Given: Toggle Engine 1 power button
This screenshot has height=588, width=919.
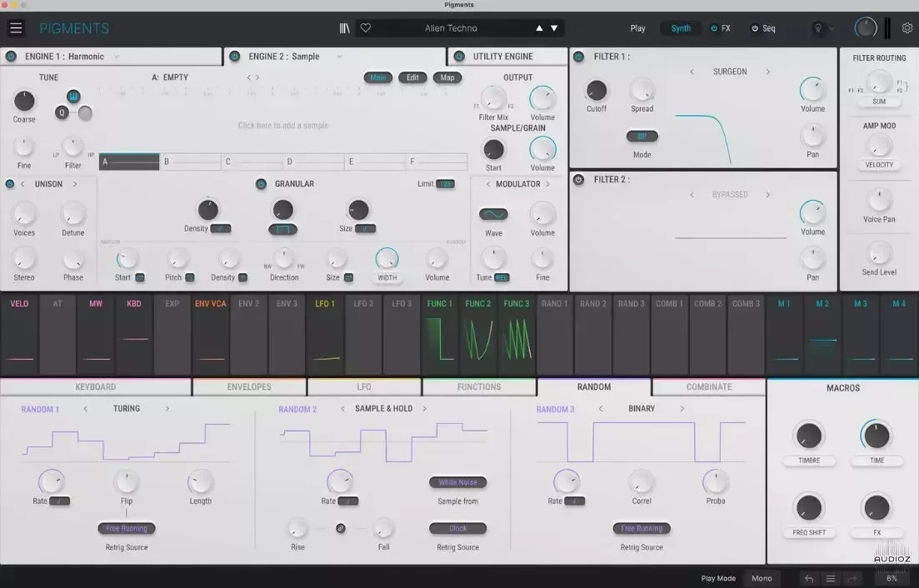Looking at the screenshot, I should pos(11,57).
